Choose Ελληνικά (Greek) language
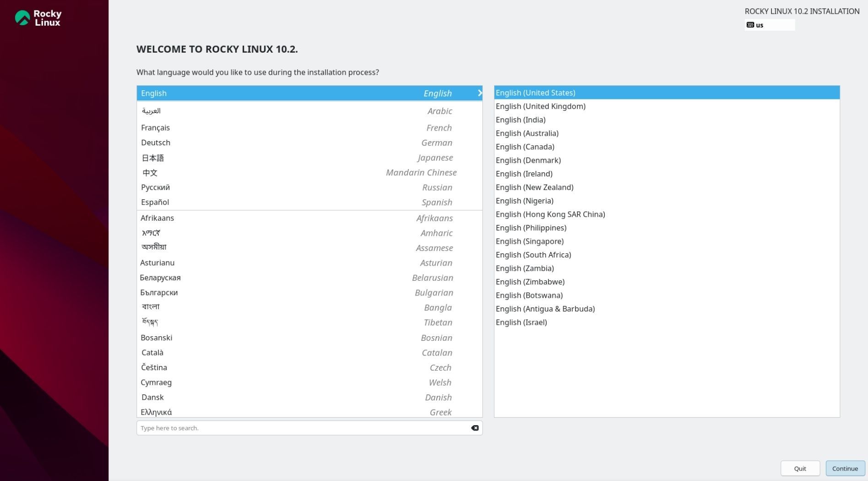Screen dimensions: 868x481 309,411
